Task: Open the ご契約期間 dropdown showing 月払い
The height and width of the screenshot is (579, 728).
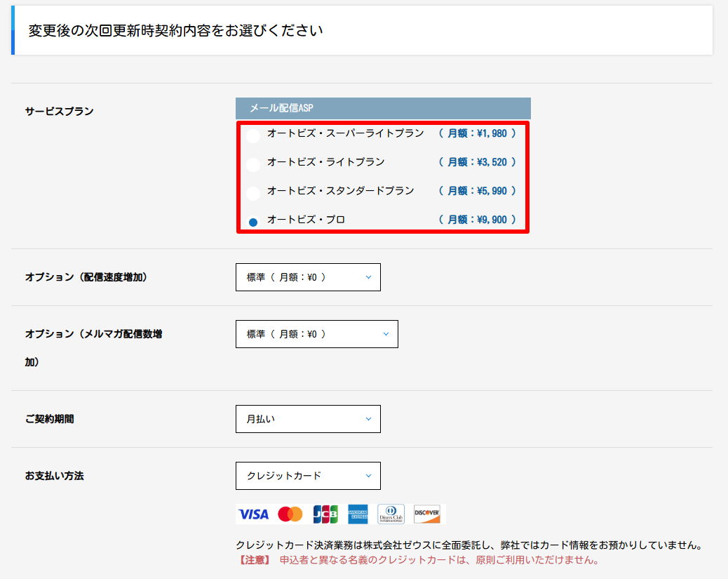Action: (308, 419)
